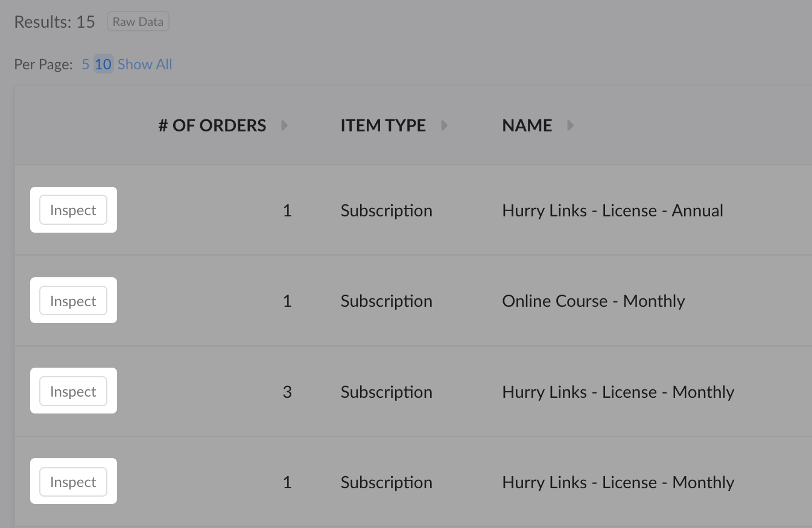Click Subscription in the Online Course row

[386, 301]
